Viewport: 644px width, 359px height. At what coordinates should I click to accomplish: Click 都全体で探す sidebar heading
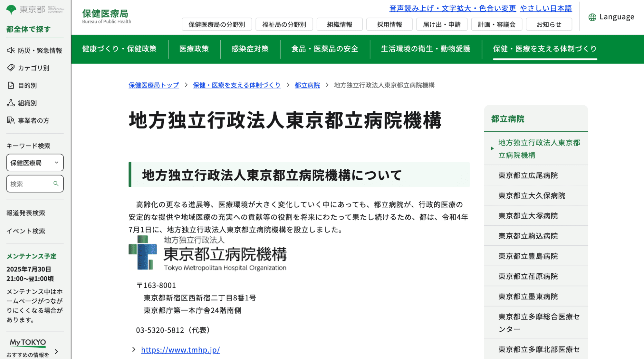(x=29, y=29)
